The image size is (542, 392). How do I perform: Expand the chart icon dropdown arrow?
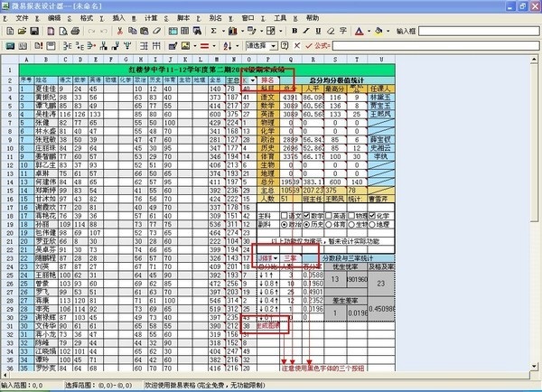(242, 31)
